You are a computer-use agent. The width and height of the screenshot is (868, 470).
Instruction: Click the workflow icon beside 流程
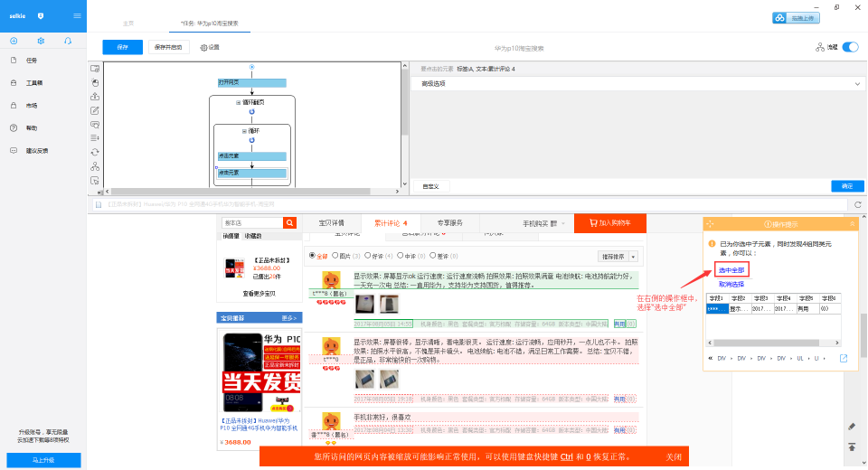tap(820, 48)
